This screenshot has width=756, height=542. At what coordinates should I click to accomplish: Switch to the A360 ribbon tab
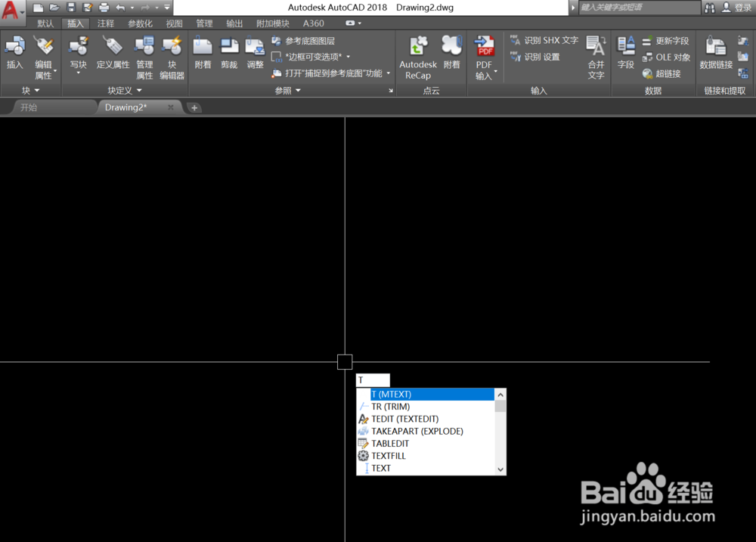click(x=314, y=23)
